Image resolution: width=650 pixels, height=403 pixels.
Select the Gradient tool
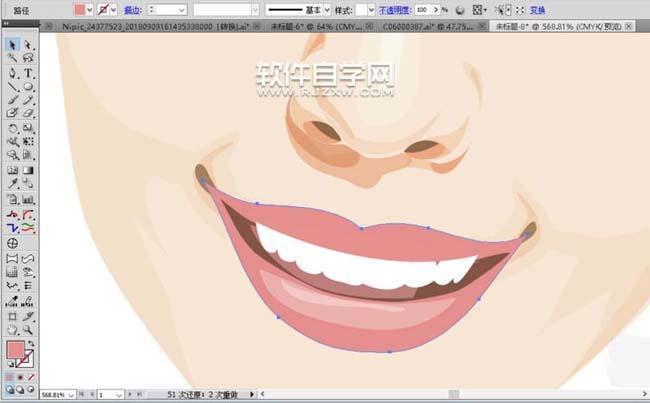28,170
